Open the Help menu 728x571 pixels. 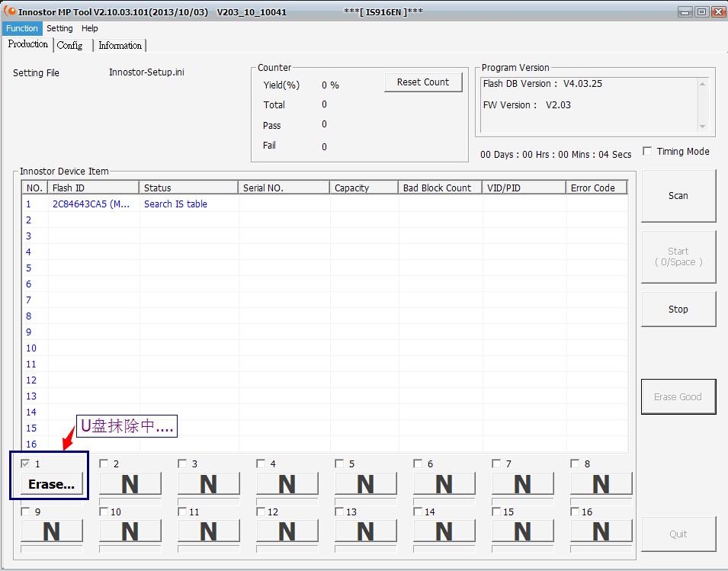point(90,28)
